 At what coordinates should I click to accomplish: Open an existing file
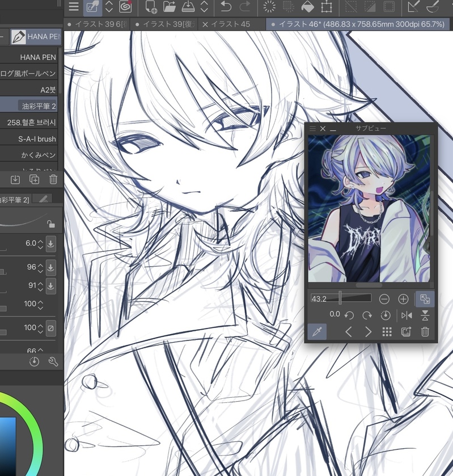coord(170,6)
